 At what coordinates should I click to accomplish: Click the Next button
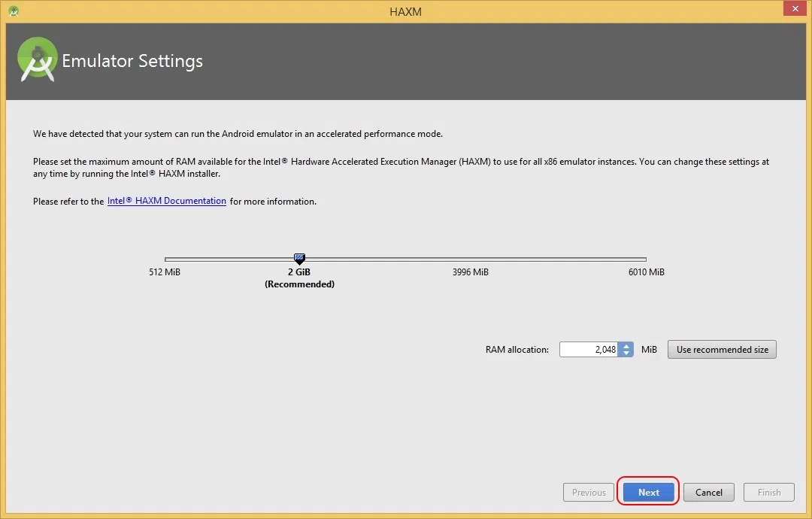pos(648,492)
